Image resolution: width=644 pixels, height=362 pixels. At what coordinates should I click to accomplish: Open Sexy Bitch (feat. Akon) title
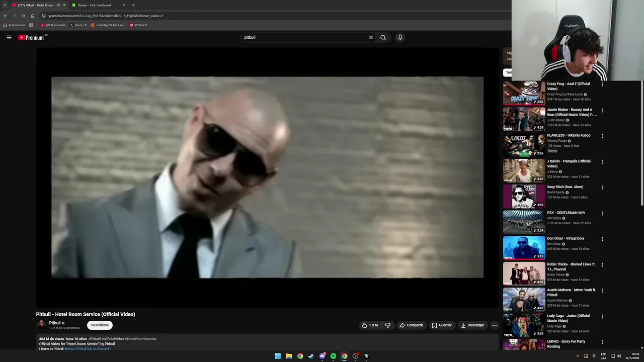(x=565, y=187)
